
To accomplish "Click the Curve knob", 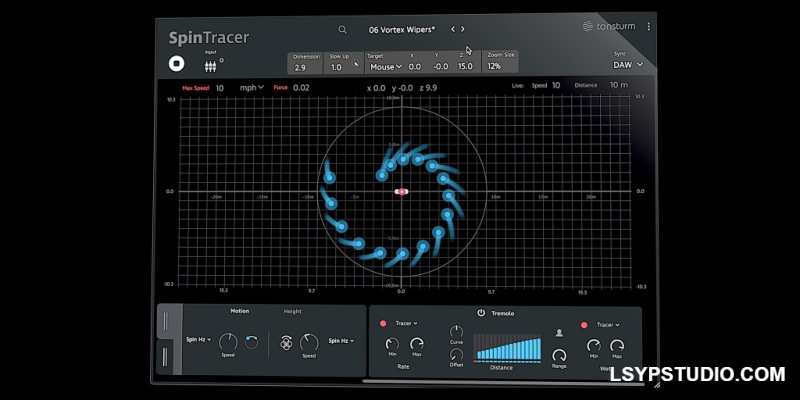I will (456, 331).
